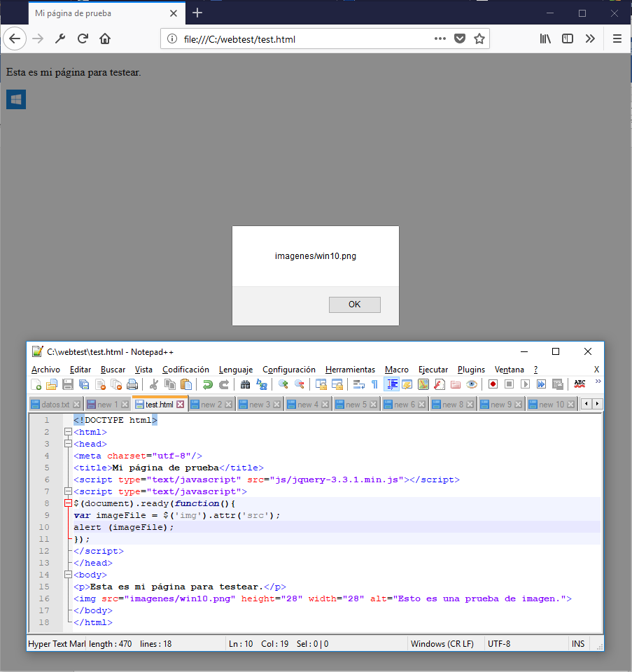Toggle Firefox sidebar view icon
The width and height of the screenshot is (632, 672).
pyautogui.click(x=568, y=39)
